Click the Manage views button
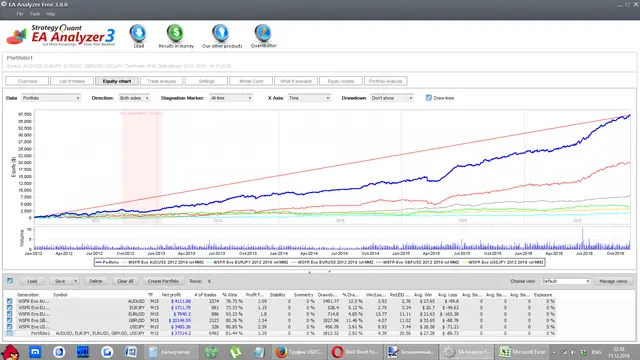Viewport: 640px width, 360px height. click(x=613, y=281)
